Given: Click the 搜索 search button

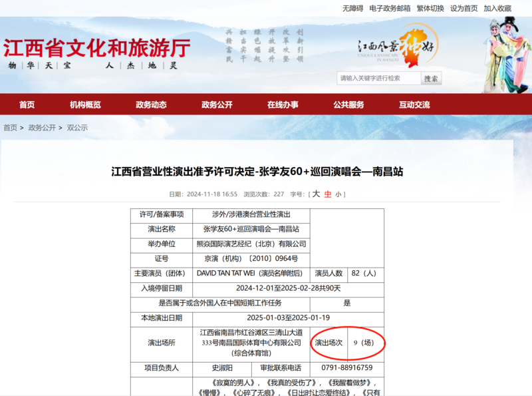Looking at the screenshot, I should pos(431,79).
